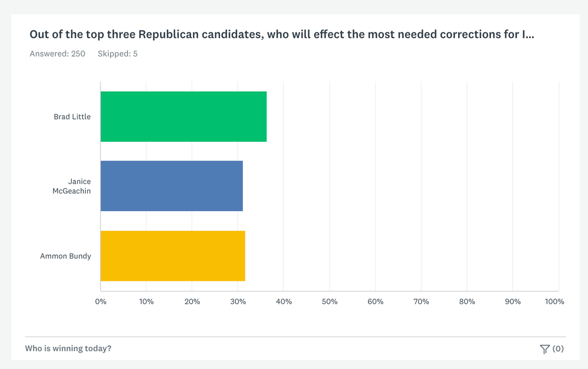Click the 100% x-axis label
The height and width of the screenshot is (369, 588).
[x=554, y=301]
